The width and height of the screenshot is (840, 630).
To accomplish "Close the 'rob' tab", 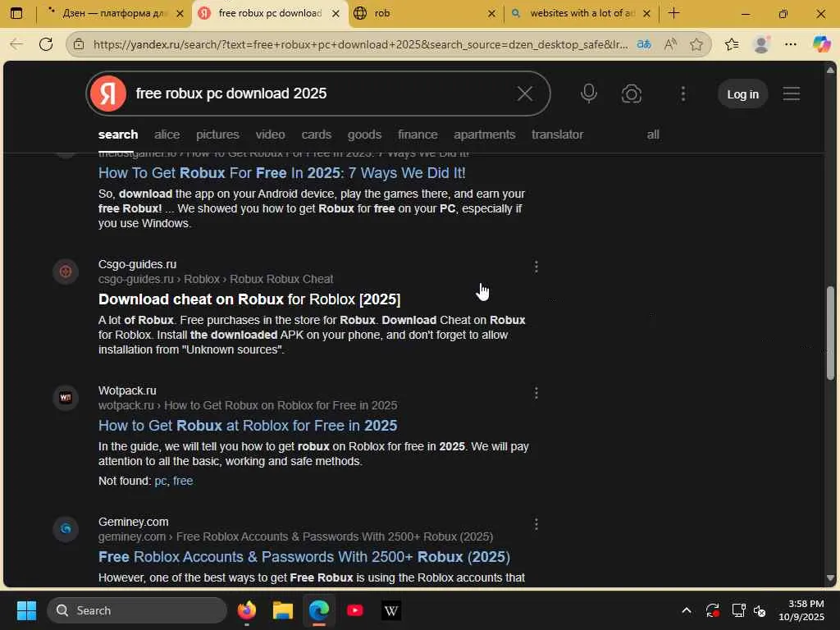I will (491, 13).
